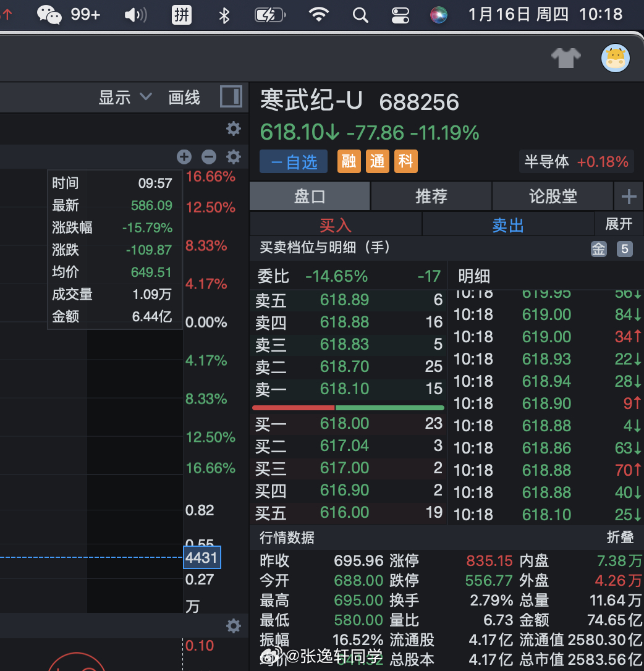Viewport: 644px width, 671px height.
Task: Toggle the 5-level depth icon
Action: (625, 248)
